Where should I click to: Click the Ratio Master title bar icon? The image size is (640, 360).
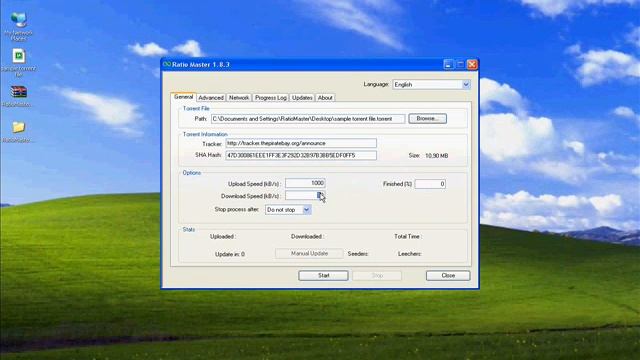pos(167,64)
